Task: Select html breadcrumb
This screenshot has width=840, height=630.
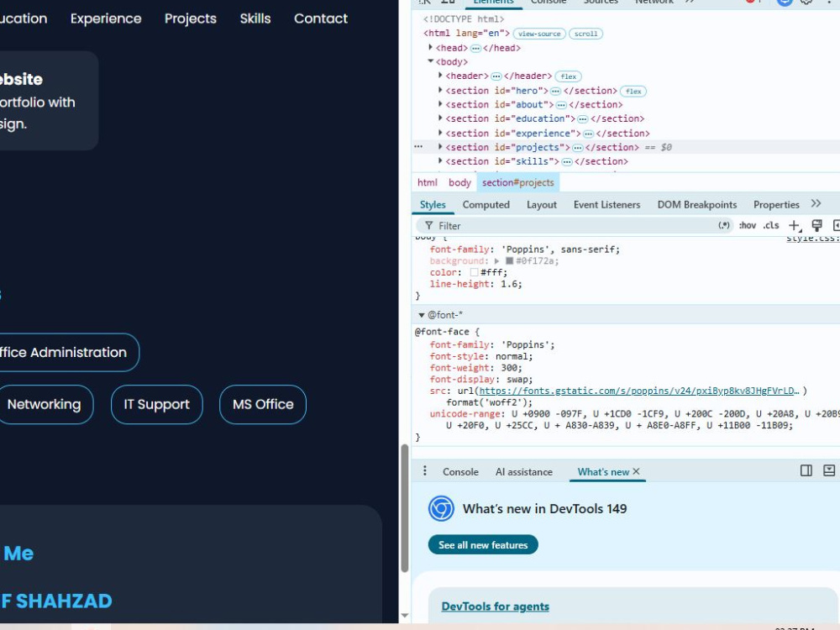Action: coord(427,182)
